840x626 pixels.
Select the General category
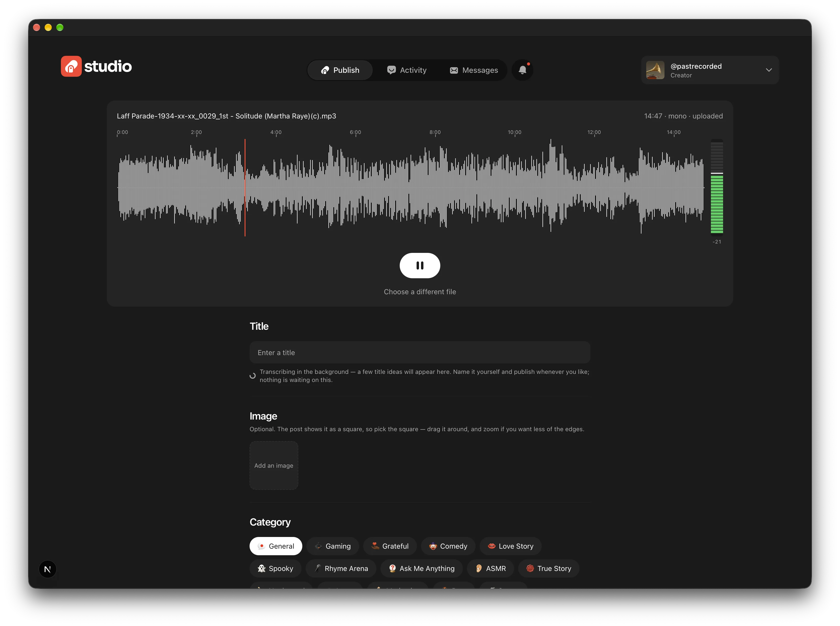click(276, 546)
